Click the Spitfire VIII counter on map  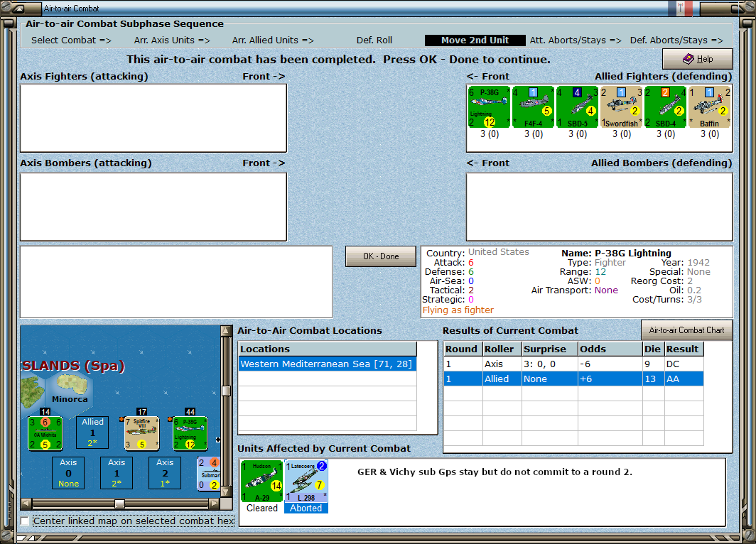coord(142,433)
